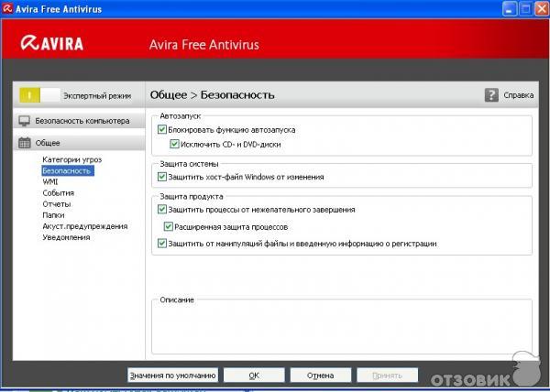Click the Avira title bar icon
Screen dimensions: 550x392
(8, 8)
